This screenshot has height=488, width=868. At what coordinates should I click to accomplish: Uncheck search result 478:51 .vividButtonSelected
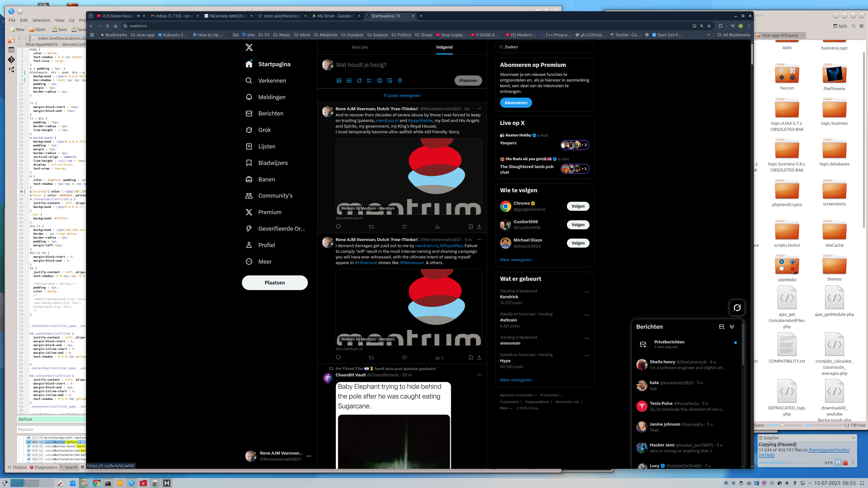(29, 455)
